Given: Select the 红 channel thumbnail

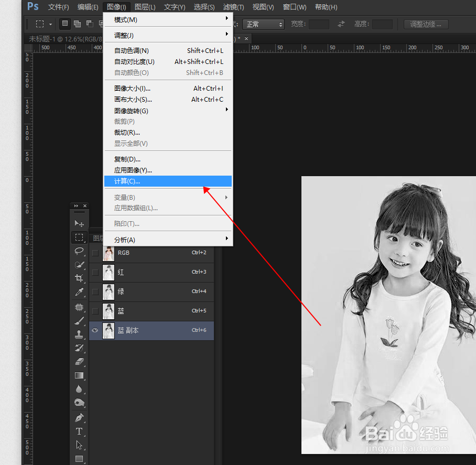Looking at the screenshot, I should coord(109,272).
